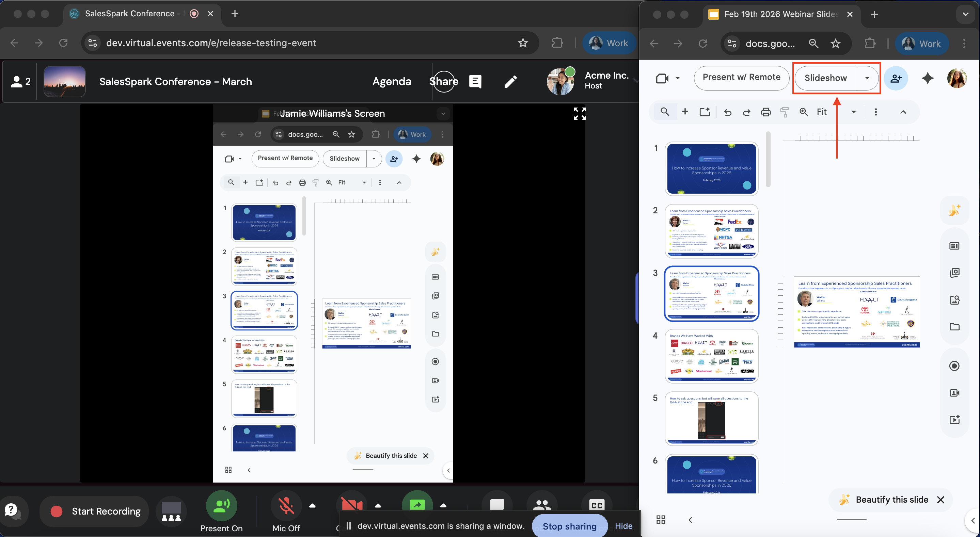980x537 pixels.
Task: Open the chat notes icon in conference header
Action: click(475, 81)
